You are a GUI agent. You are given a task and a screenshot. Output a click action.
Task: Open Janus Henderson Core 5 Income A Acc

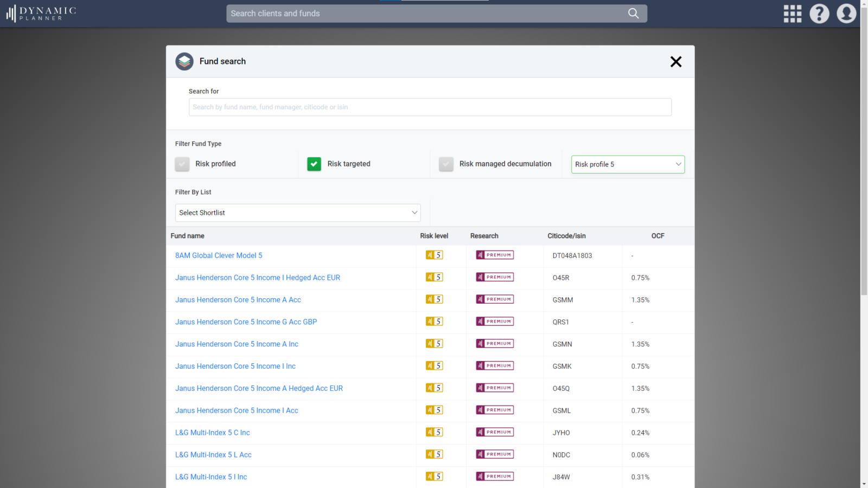click(238, 300)
